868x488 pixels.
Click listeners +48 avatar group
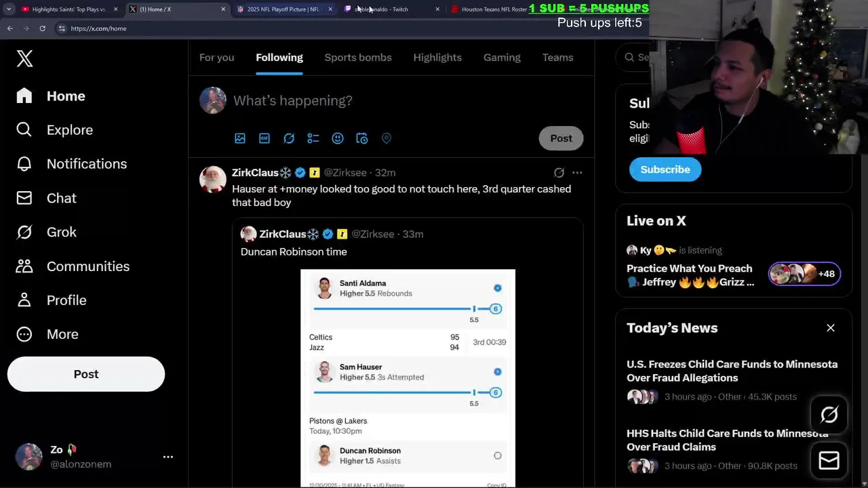coord(804,274)
